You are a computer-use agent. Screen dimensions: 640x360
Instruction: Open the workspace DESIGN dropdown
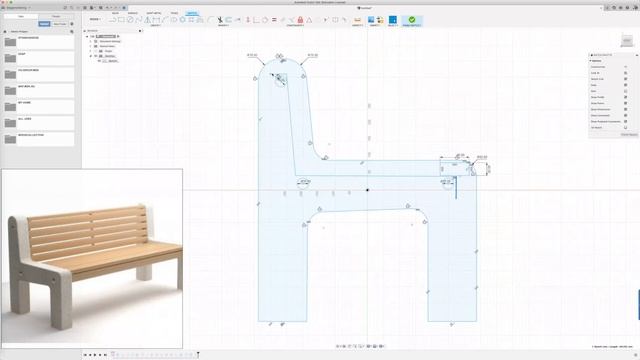click(95, 19)
